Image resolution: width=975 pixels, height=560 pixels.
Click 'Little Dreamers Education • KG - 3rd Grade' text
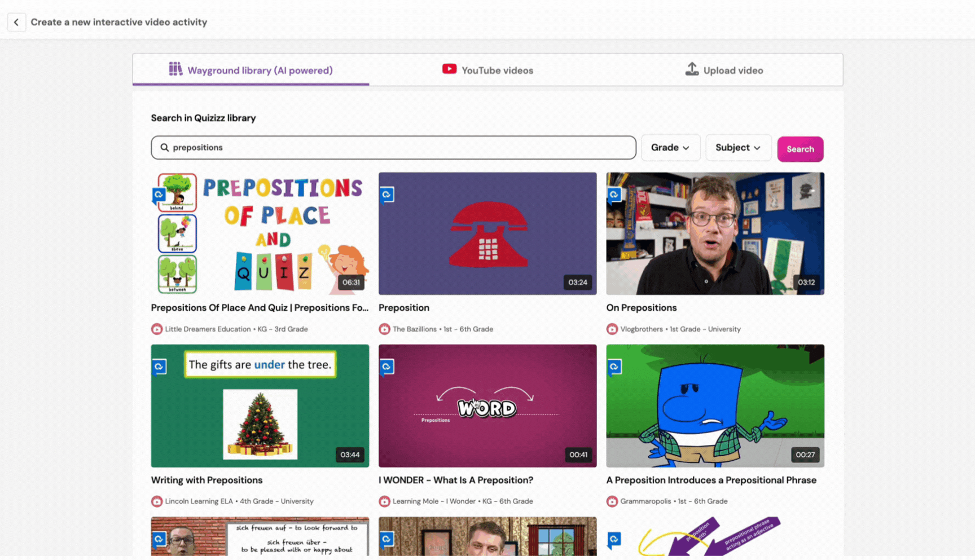[x=236, y=329]
